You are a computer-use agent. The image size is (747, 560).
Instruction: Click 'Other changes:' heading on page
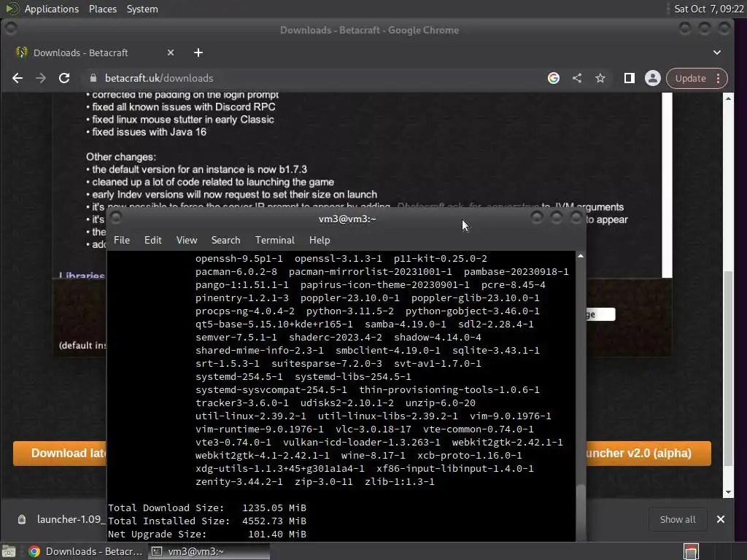click(121, 157)
